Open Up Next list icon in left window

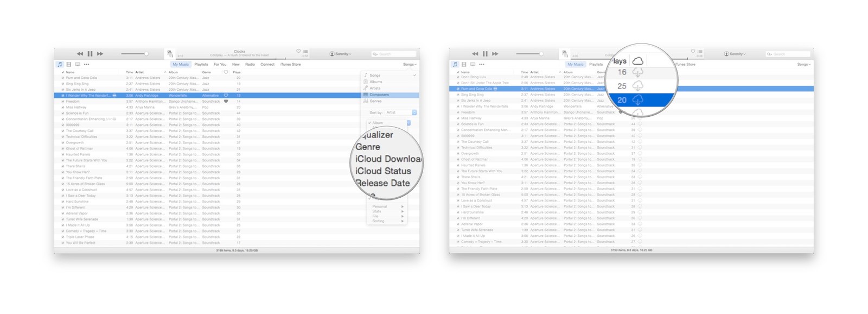(305, 51)
